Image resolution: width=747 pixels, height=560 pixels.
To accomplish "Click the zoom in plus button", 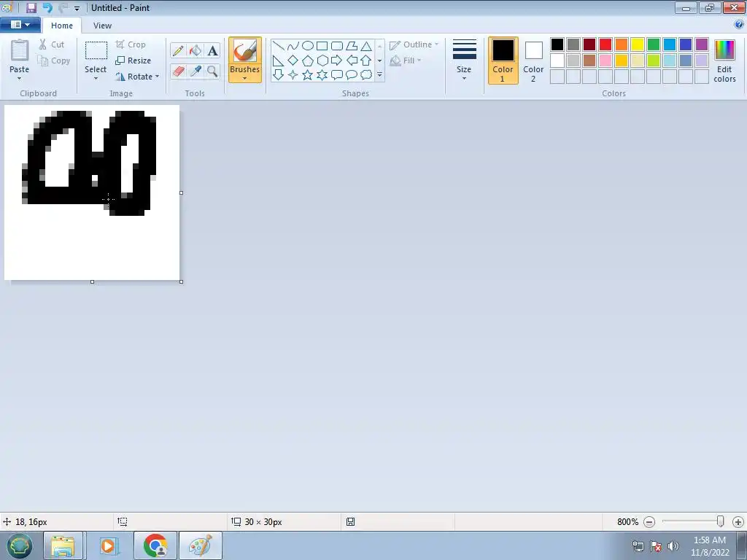I will point(738,522).
